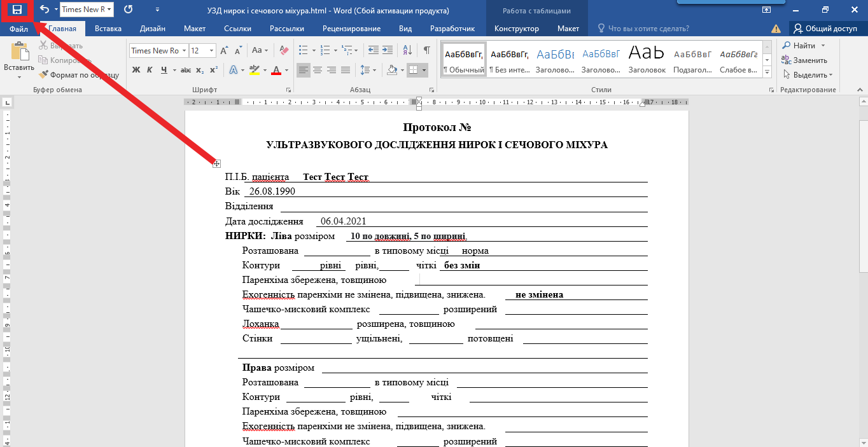868x447 pixels.
Task: Open the ribbon font name dropdown
Action: point(185,51)
